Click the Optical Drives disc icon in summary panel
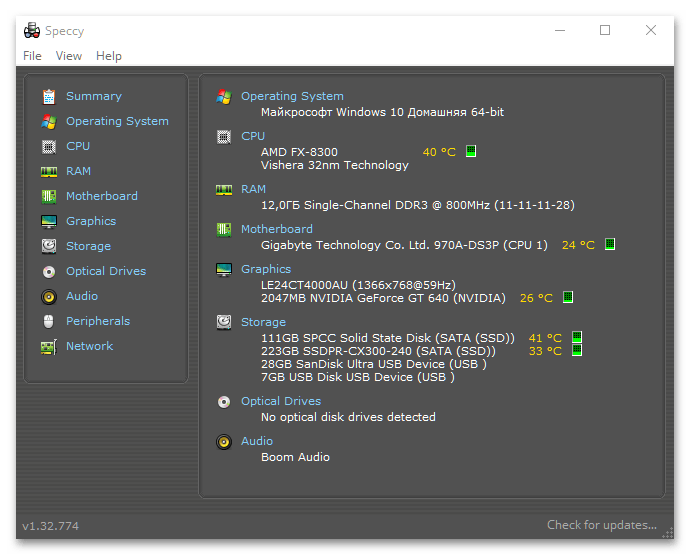Image resolution: width=690 pixels, height=555 pixels. point(224,402)
